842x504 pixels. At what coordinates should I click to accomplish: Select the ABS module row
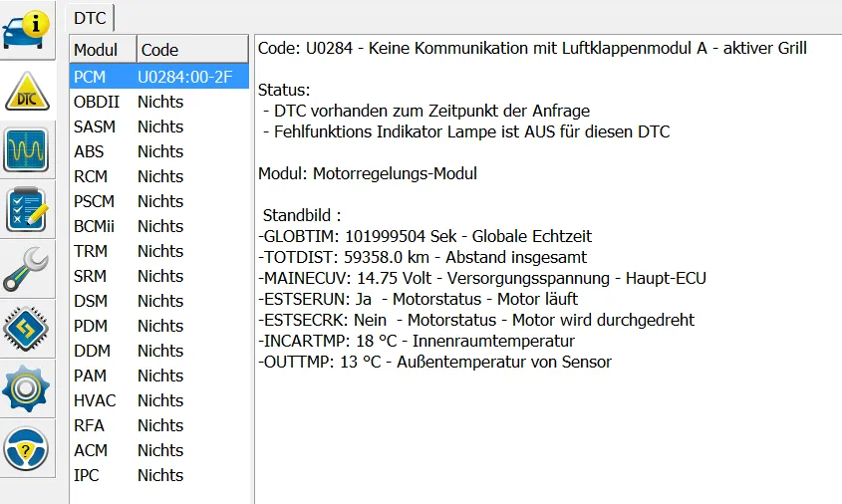coord(89,151)
